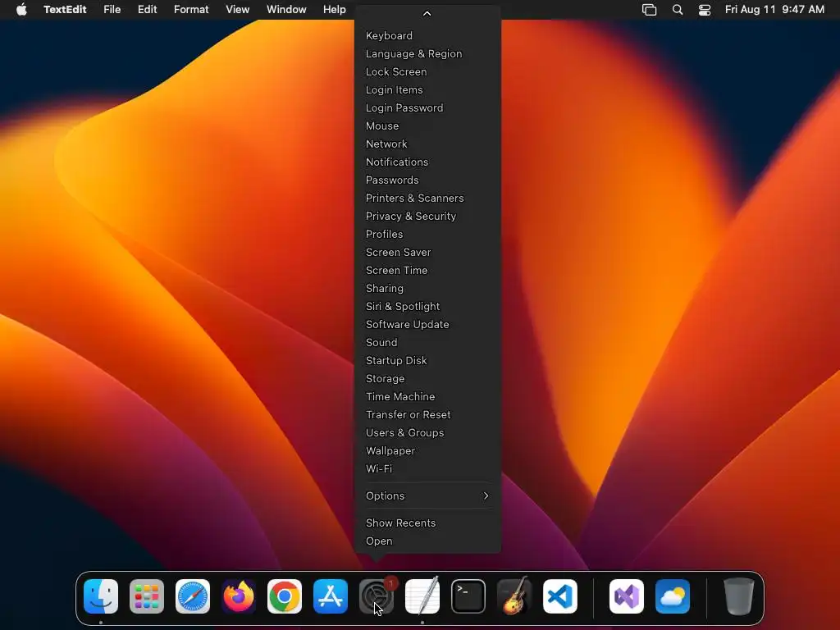
Task: Open the TextEdit application menu
Action: [65, 10]
